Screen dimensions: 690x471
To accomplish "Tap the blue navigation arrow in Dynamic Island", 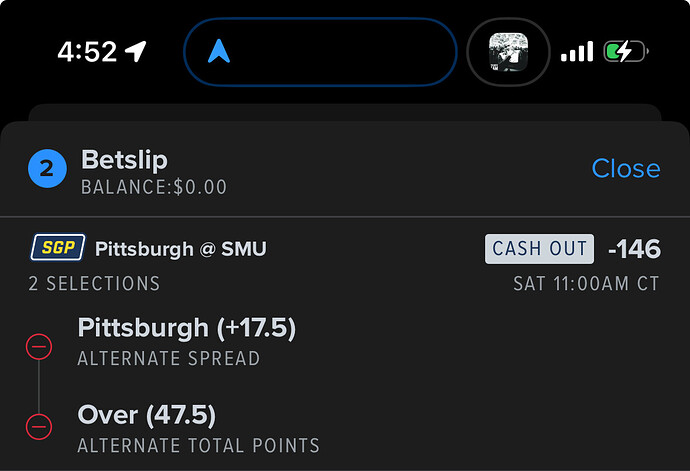I will (219, 50).
